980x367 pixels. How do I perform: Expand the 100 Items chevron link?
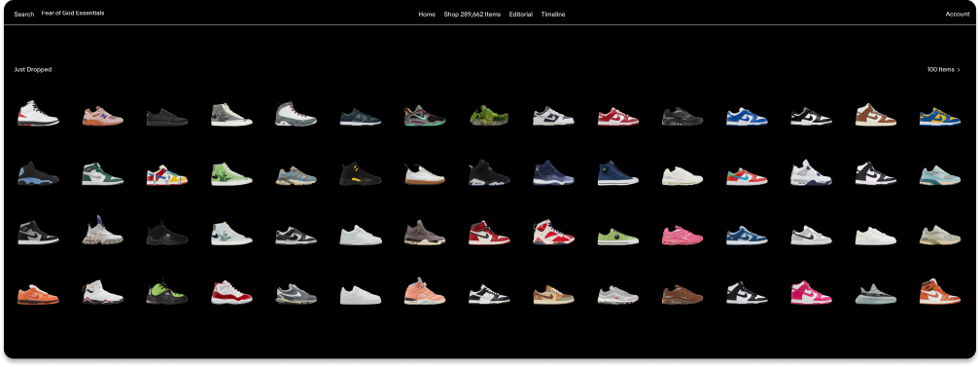click(944, 69)
